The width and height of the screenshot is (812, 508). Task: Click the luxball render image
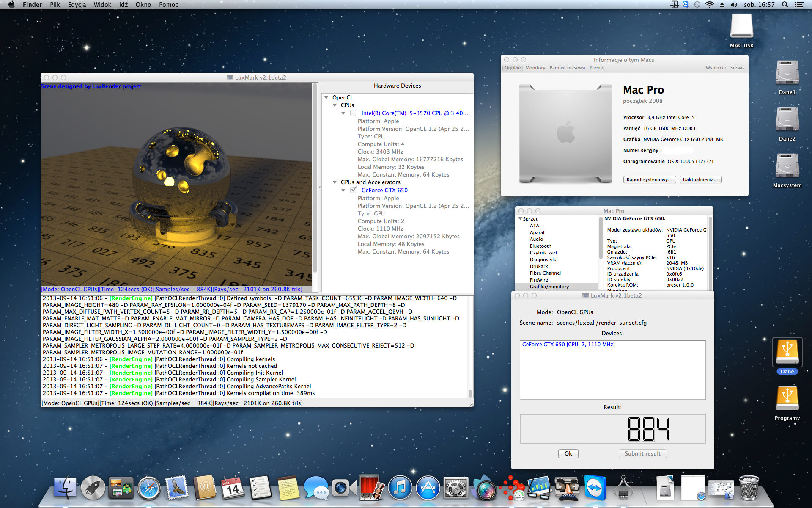tap(176, 184)
